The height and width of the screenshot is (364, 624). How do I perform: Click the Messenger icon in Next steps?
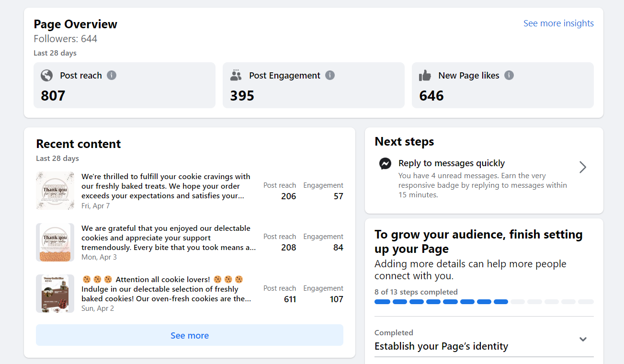[385, 164]
